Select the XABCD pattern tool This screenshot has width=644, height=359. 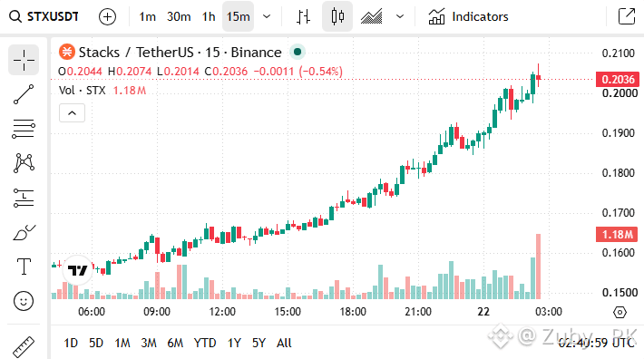tap(24, 163)
